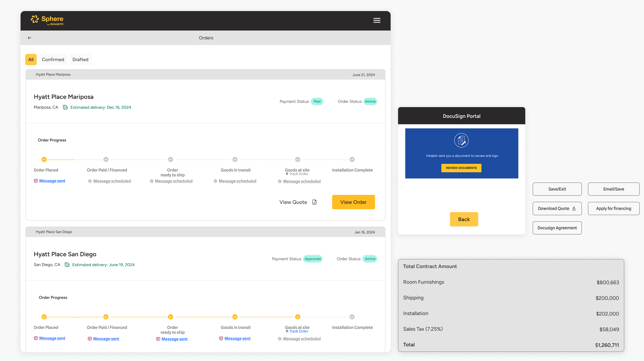Click the Mariposa delivery truck icon
The height and width of the screenshot is (361, 644).
(65, 107)
